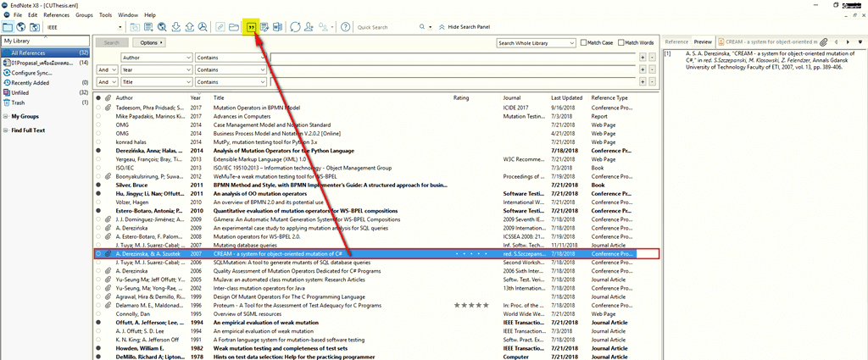Enable the Match Case checkbox
This screenshot has height=360, width=868.
[583, 42]
